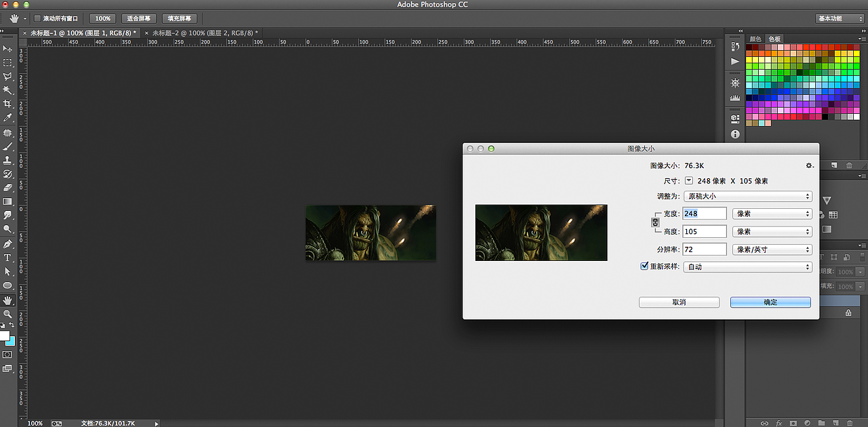Close the 未标题-1 document tab
This screenshot has width=868, height=427.
click(x=26, y=33)
